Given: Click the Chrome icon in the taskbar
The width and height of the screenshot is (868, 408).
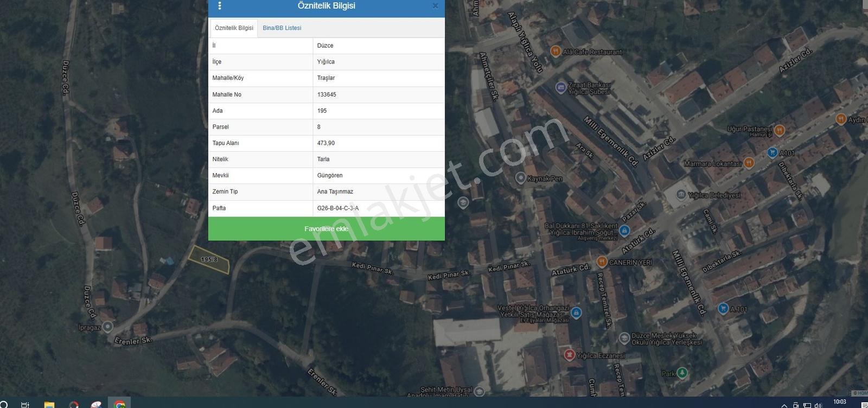Looking at the screenshot, I should click(120, 404).
